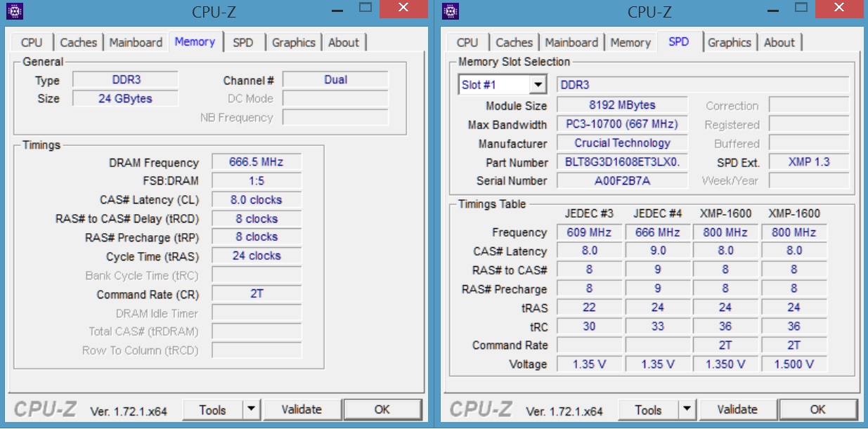Open the CPU tab in right window
This screenshot has height=429, width=868.
467,42
